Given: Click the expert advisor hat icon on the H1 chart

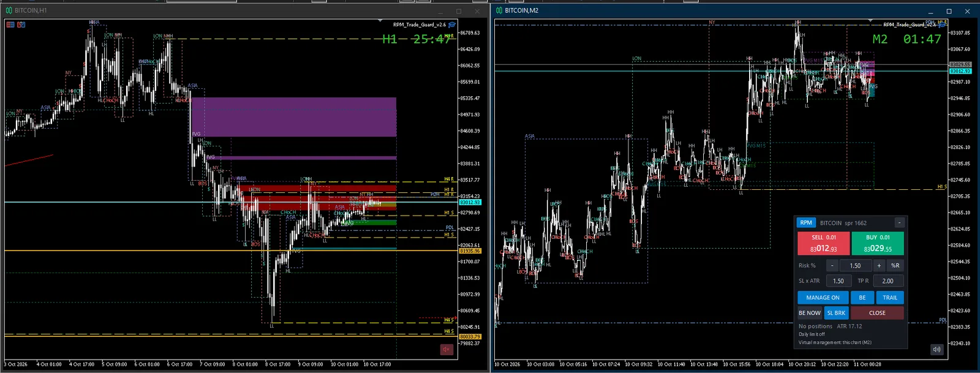Looking at the screenshot, I should point(452,24).
